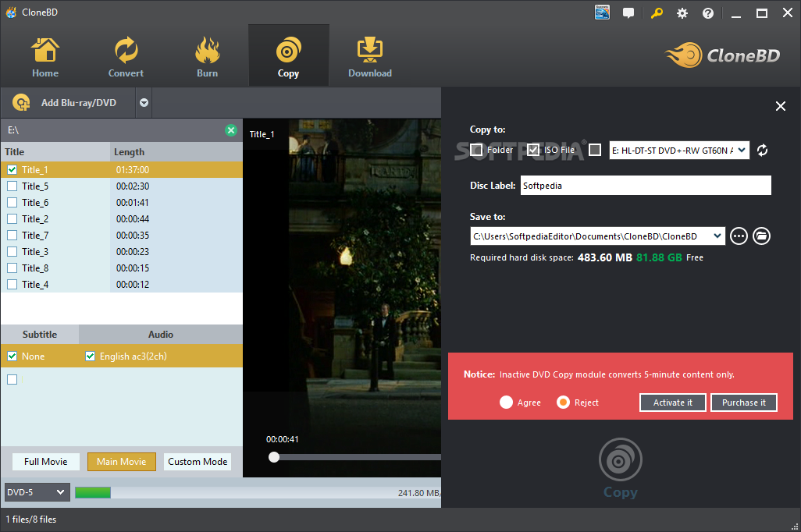The image size is (801, 532).
Task: Open the DVD-5 disc size dropdown
Action: tap(37, 492)
